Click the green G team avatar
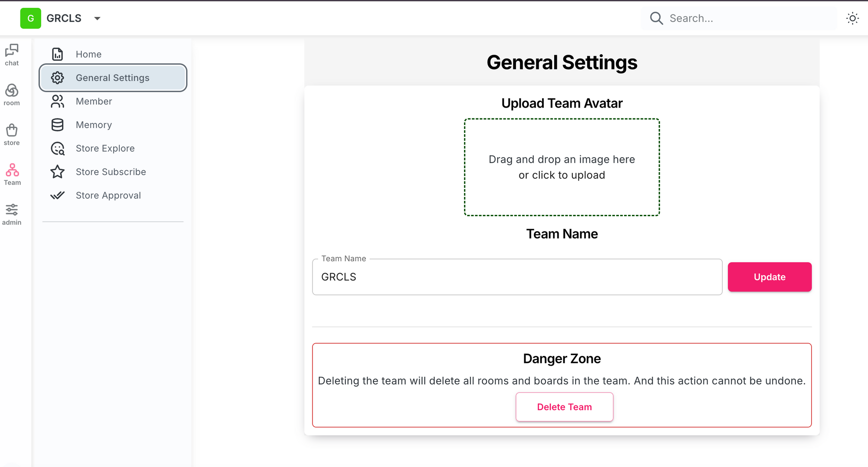 pos(31,18)
